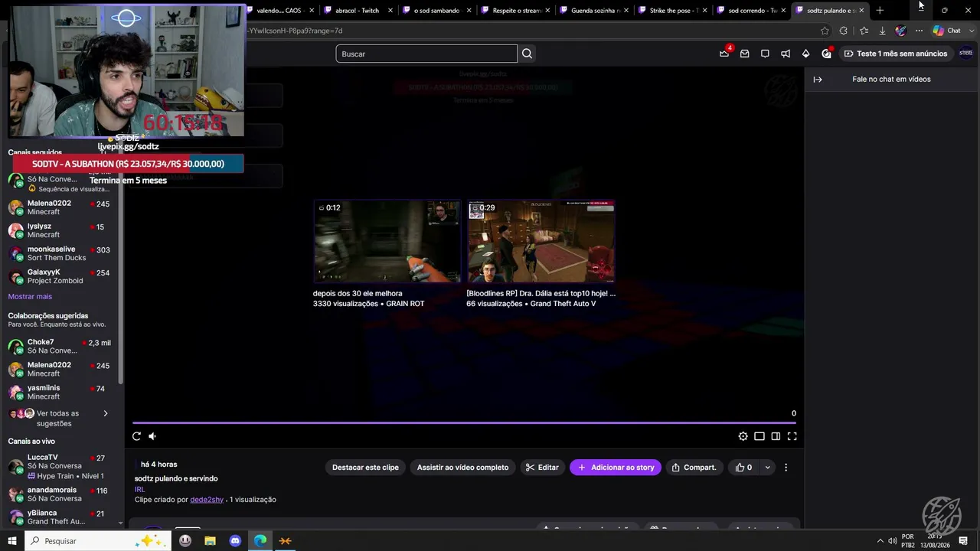980x551 pixels.
Task: Collapse chat panel with the arrow icon
Action: click(x=818, y=80)
